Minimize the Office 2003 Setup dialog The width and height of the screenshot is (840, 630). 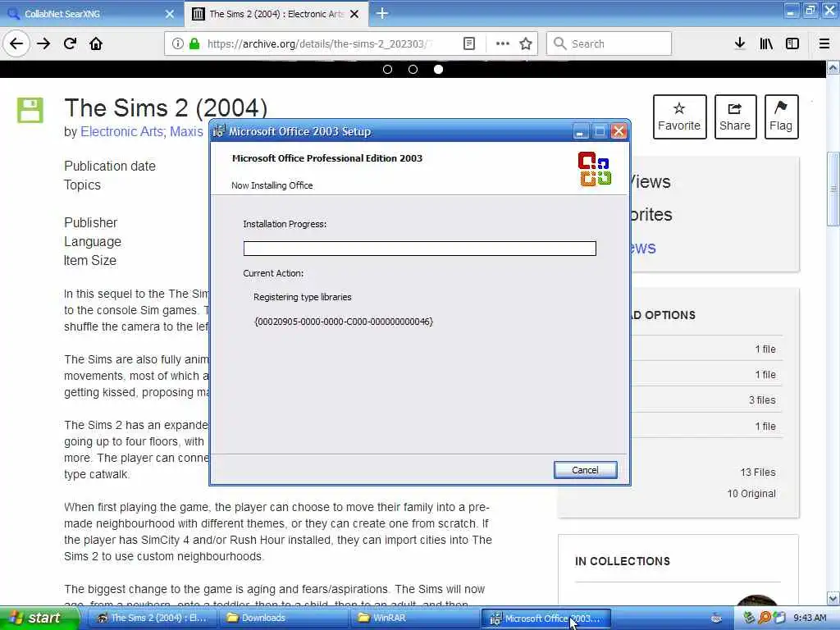tap(580, 131)
